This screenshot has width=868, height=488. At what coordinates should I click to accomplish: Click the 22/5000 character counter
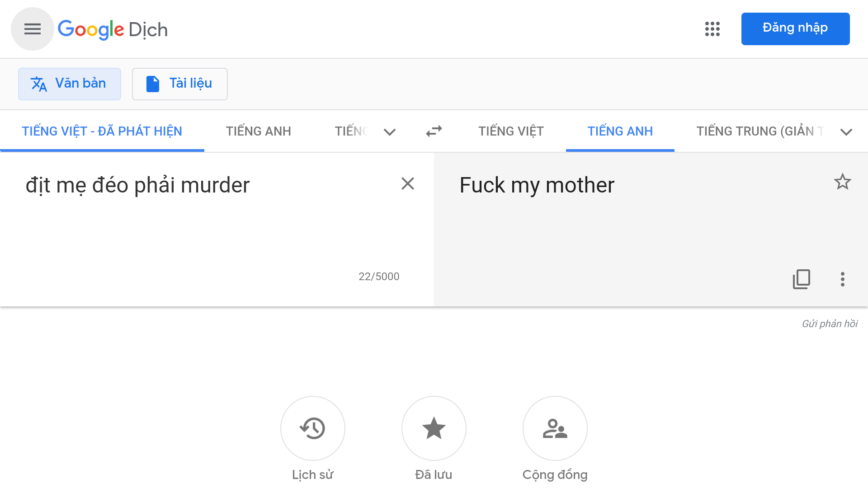379,277
